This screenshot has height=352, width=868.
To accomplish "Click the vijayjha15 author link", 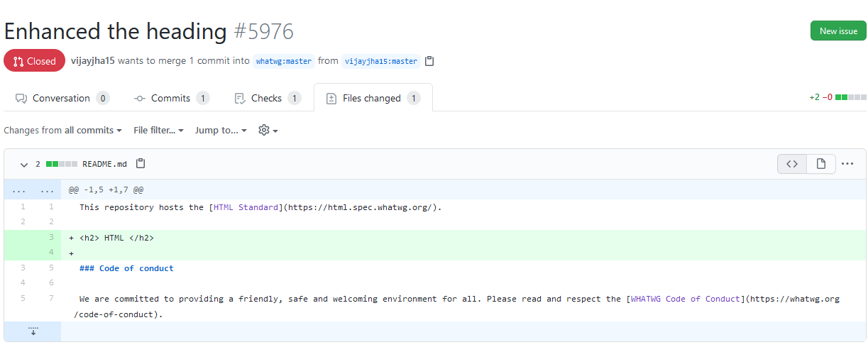I will click(x=92, y=61).
